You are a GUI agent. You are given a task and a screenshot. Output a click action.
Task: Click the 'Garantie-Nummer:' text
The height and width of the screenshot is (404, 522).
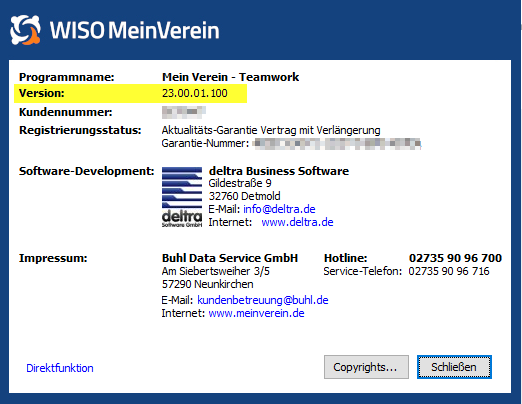[205, 143]
